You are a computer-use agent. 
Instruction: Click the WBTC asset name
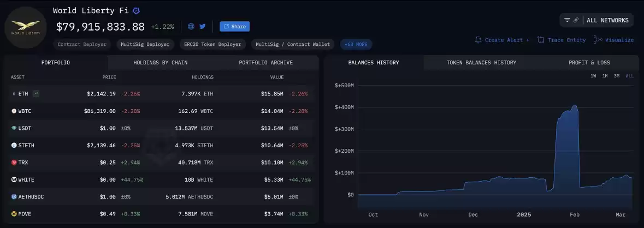25,111
